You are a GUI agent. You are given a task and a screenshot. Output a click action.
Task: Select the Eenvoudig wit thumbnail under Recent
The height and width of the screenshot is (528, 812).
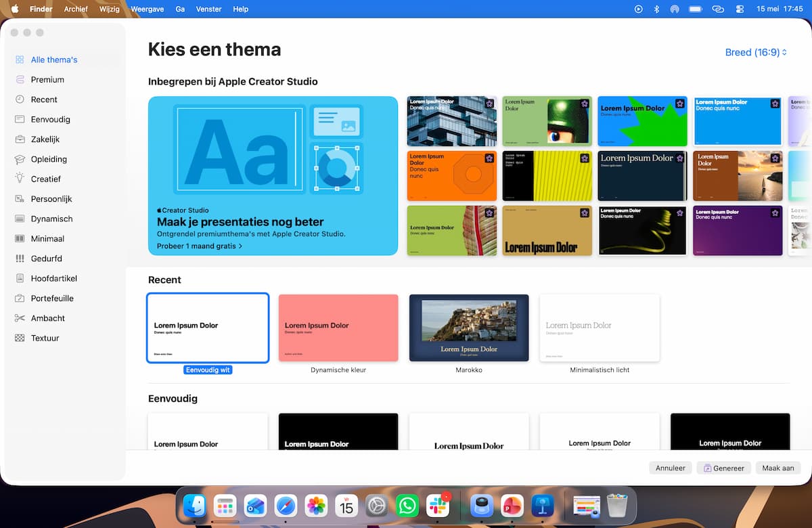(208, 328)
